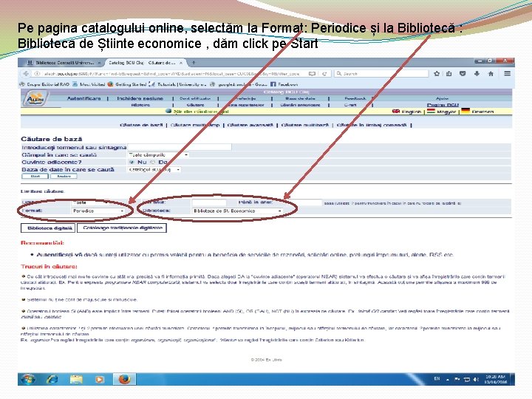Click the search term input field
The width and height of the screenshot is (532, 399).
click(180, 147)
